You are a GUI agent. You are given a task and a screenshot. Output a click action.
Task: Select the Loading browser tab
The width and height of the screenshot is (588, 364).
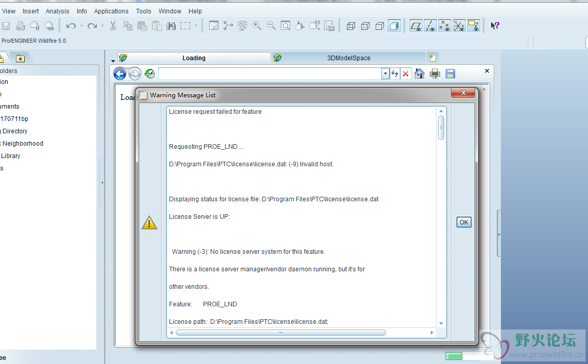tap(194, 58)
